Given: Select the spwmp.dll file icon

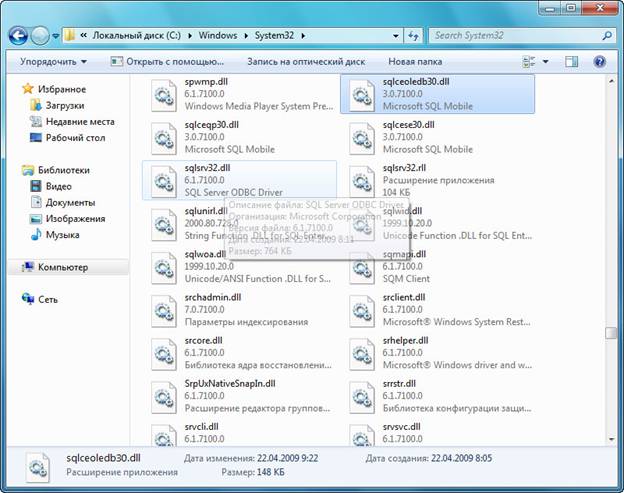Looking at the screenshot, I should (164, 95).
